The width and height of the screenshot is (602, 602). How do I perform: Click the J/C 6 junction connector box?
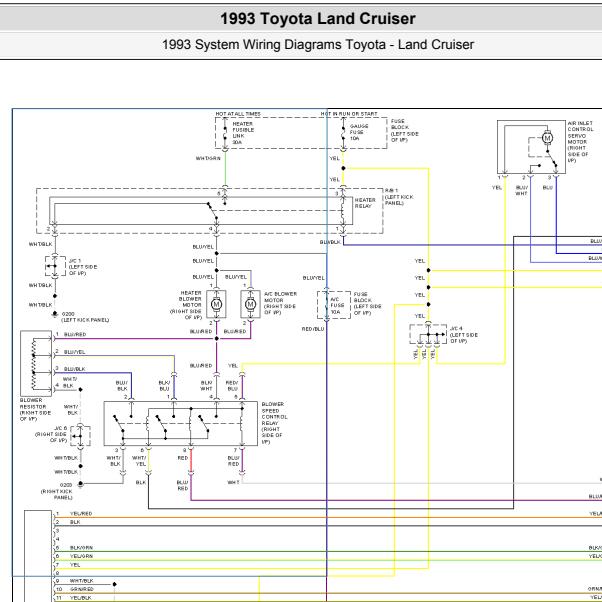point(80,435)
